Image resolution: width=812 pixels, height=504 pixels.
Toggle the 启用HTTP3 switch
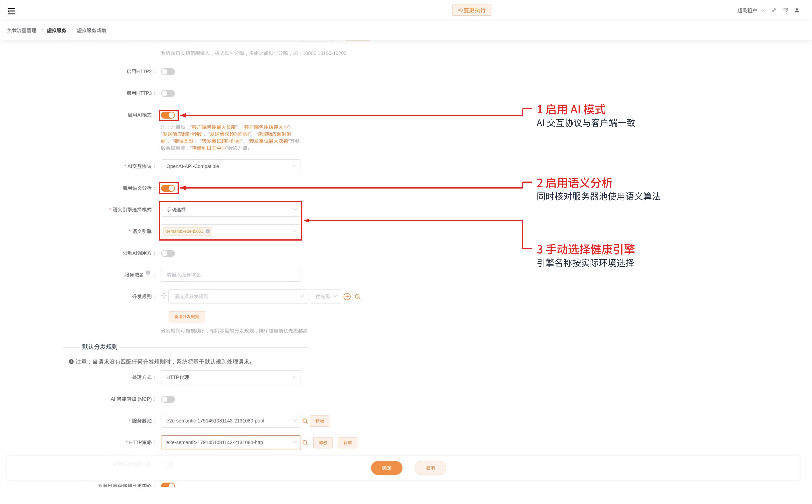168,93
